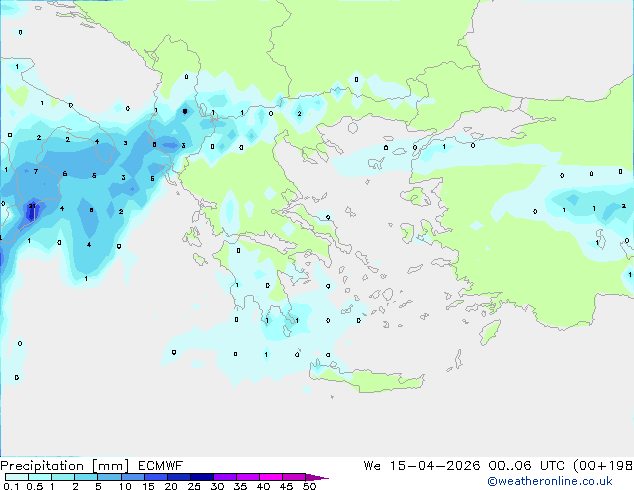Click the '50' legend scale label
Viewport: 634px width, 490px height.
tap(310, 486)
